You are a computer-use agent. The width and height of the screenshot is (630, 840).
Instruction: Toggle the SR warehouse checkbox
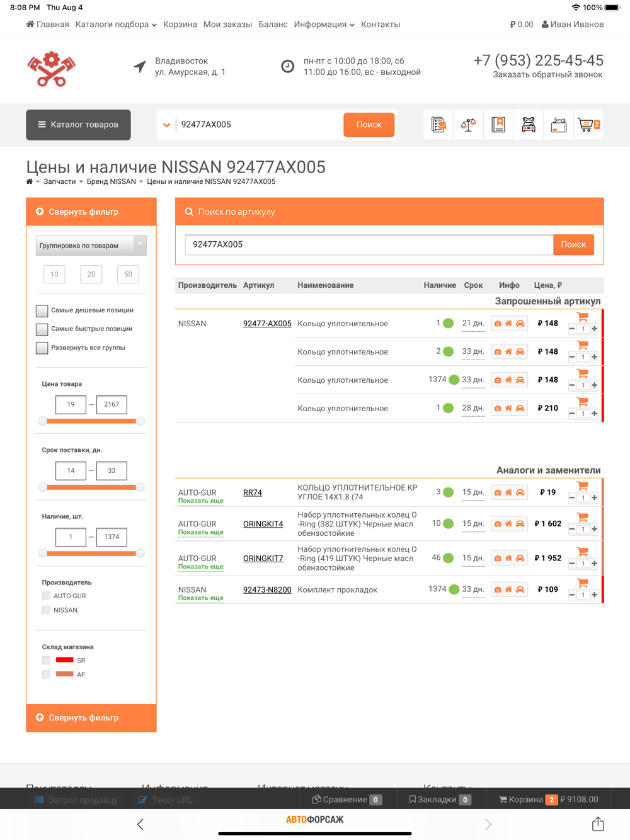pyautogui.click(x=46, y=661)
